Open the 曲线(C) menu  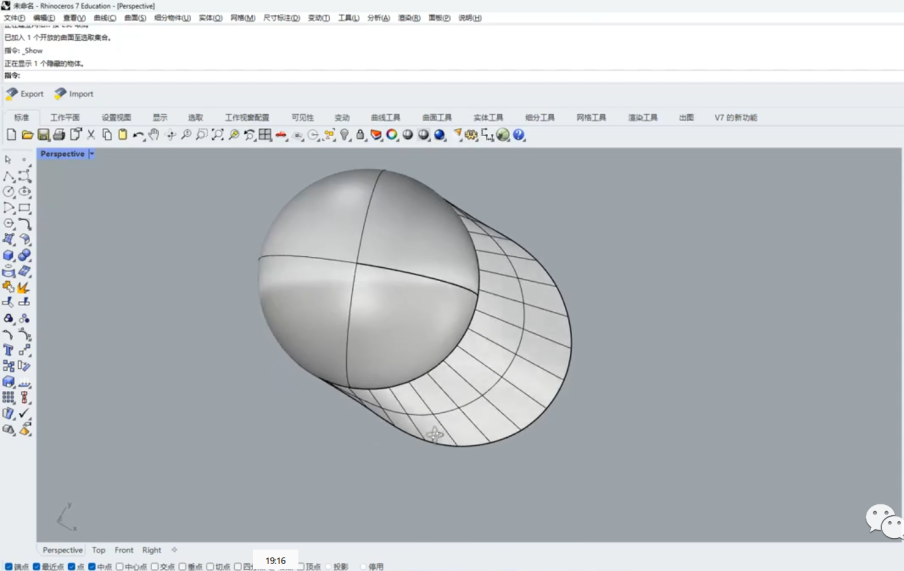tap(104, 18)
